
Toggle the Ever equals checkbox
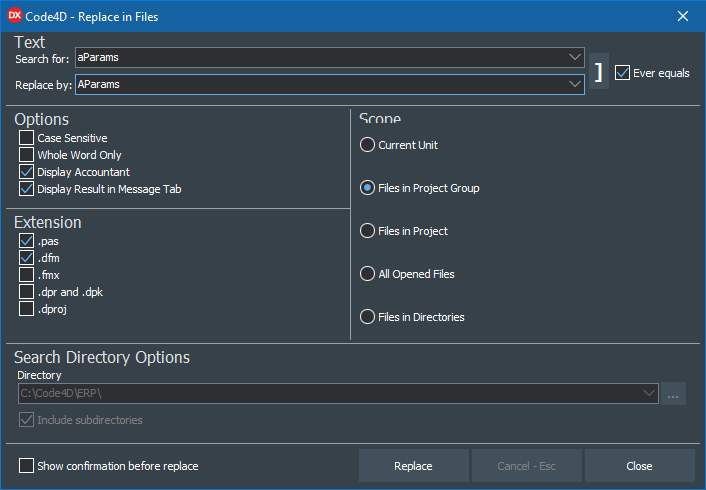(x=623, y=73)
